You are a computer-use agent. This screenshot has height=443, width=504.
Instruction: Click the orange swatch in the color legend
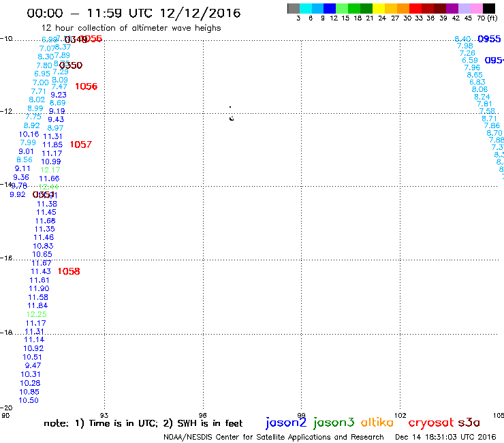point(403,8)
